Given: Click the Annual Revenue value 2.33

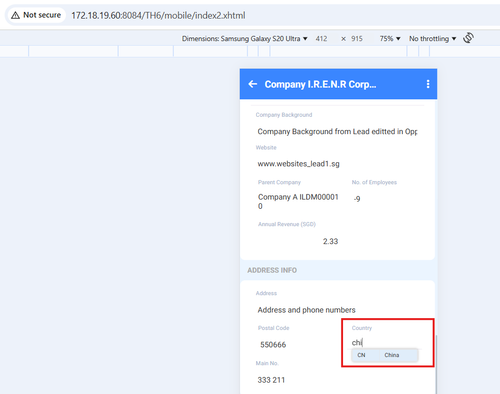Looking at the screenshot, I should click(330, 241).
